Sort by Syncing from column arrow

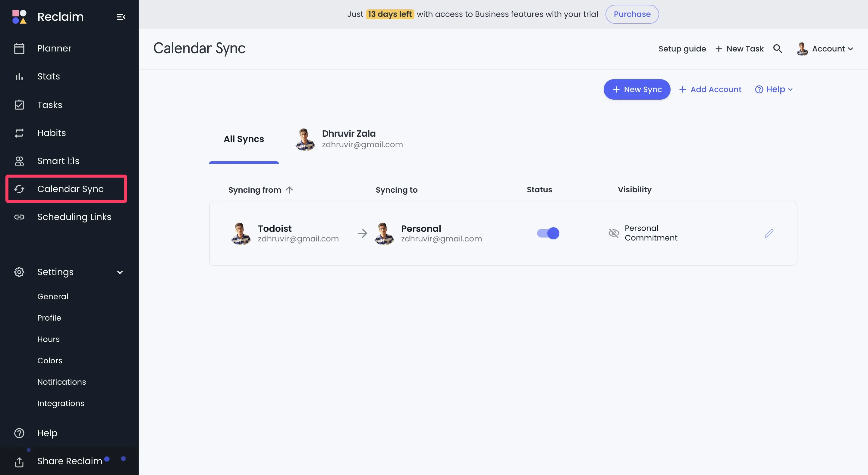[x=289, y=190]
